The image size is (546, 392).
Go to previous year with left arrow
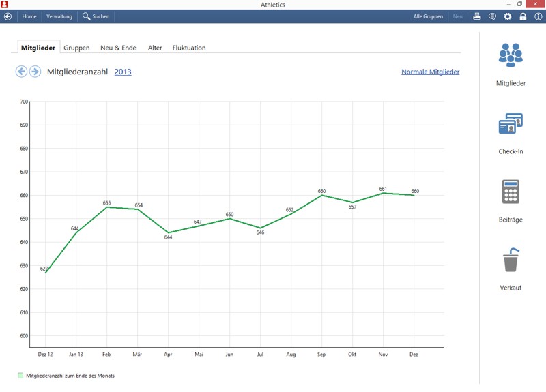tap(21, 72)
